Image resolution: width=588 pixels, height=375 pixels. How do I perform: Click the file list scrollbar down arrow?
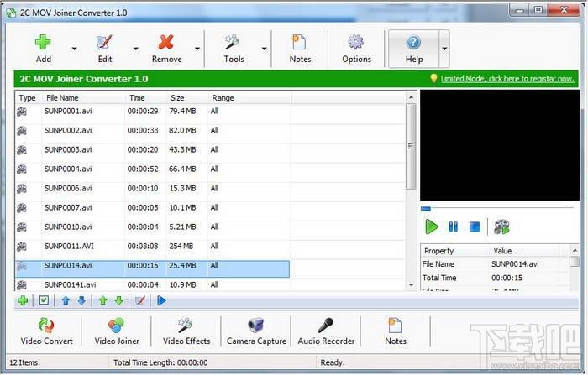coord(411,285)
